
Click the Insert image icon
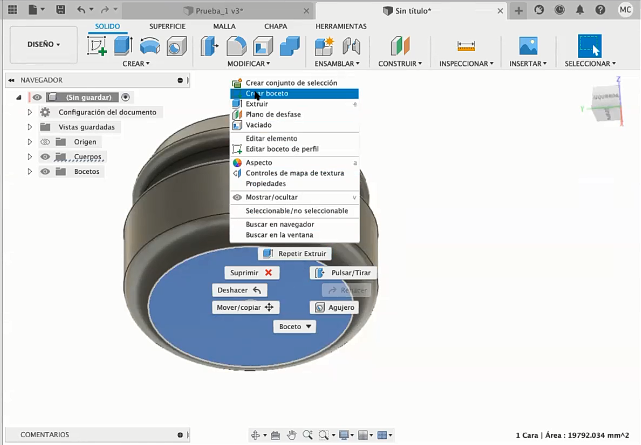point(528,46)
